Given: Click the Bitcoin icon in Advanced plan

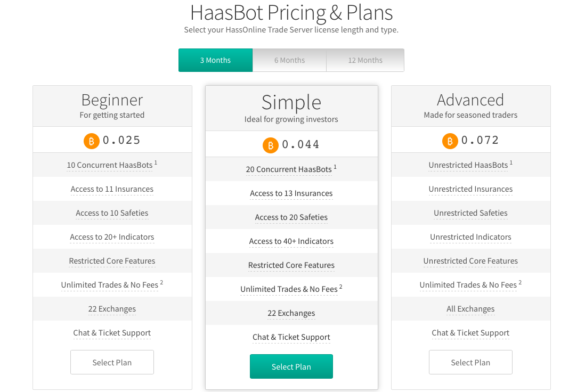Looking at the screenshot, I should 450,141.
